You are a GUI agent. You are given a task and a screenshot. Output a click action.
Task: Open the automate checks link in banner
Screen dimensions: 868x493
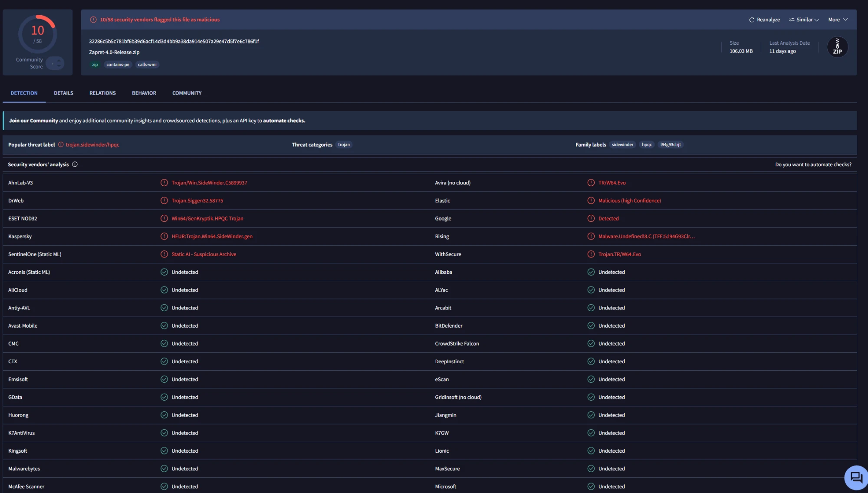click(284, 121)
